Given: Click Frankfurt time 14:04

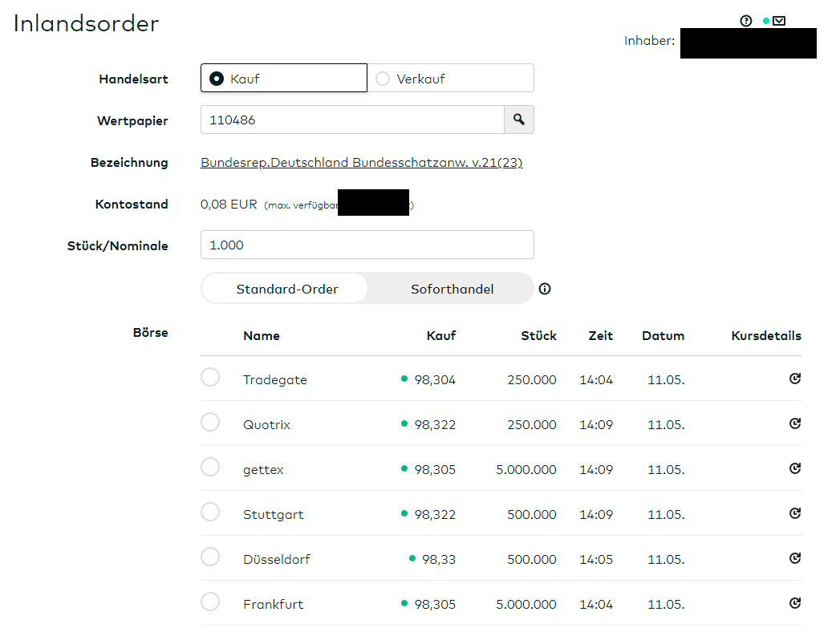Looking at the screenshot, I should click(596, 606).
